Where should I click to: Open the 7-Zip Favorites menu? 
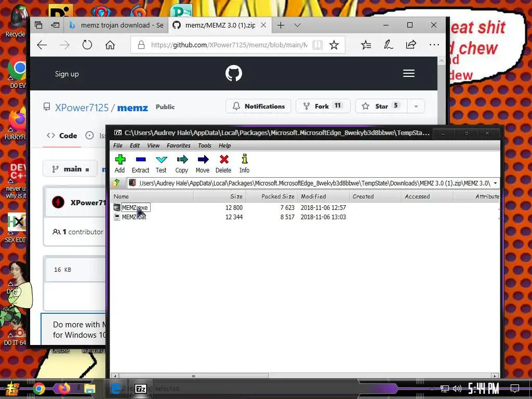tap(179, 145)
